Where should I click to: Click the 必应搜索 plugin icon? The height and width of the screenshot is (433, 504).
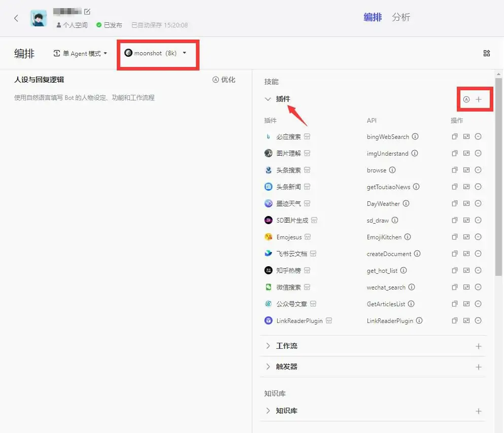pyautogui.click(x=269, y=136)
